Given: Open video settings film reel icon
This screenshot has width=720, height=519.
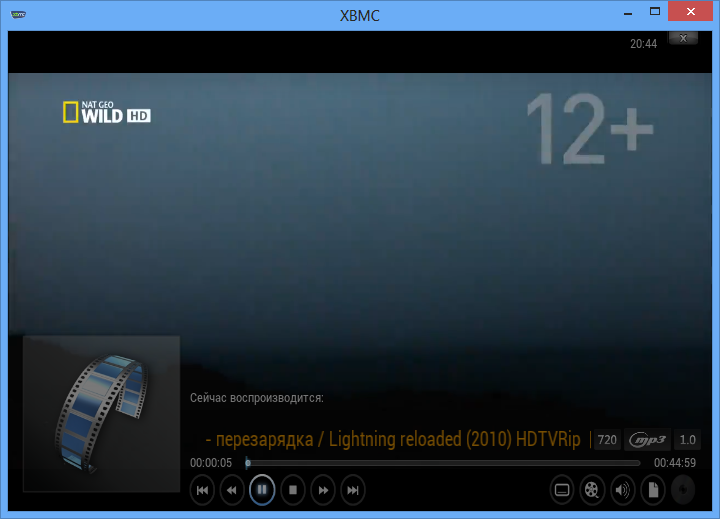Looking at the screenshot, I should 592,490.
